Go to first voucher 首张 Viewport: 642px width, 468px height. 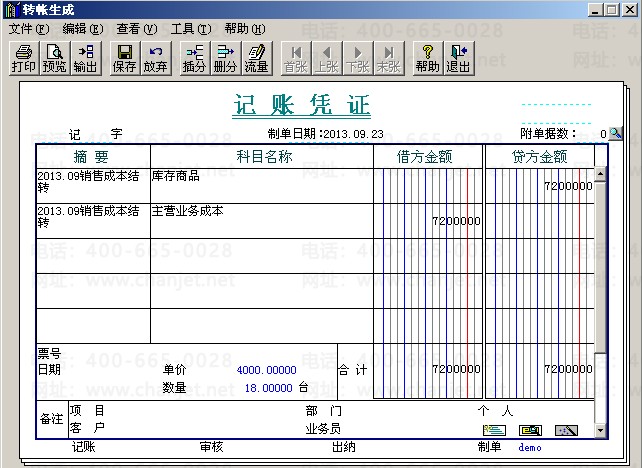click(296, 59)
